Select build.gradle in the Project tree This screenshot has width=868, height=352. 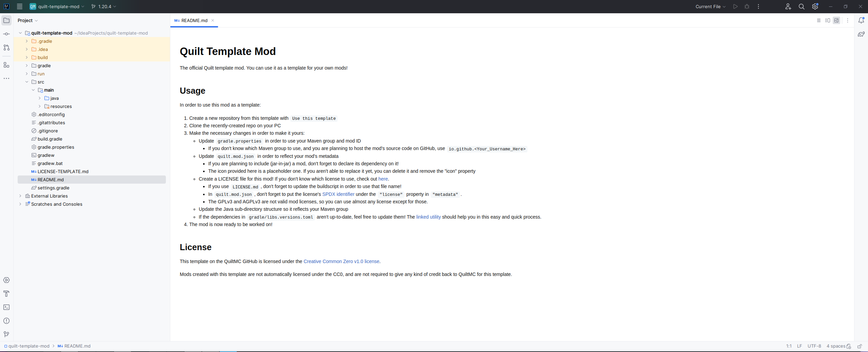[50, 139]
